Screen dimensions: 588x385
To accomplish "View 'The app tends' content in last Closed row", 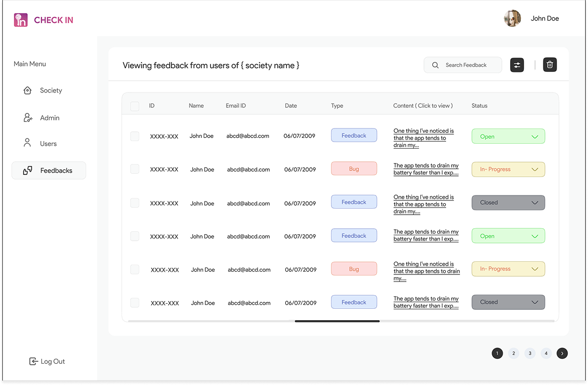I will pos(426,302).
